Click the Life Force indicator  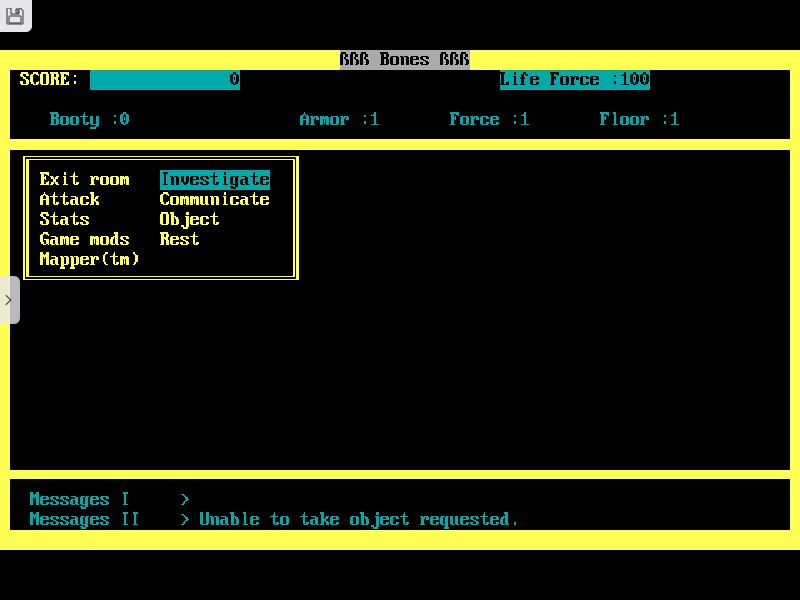(574, 79)
